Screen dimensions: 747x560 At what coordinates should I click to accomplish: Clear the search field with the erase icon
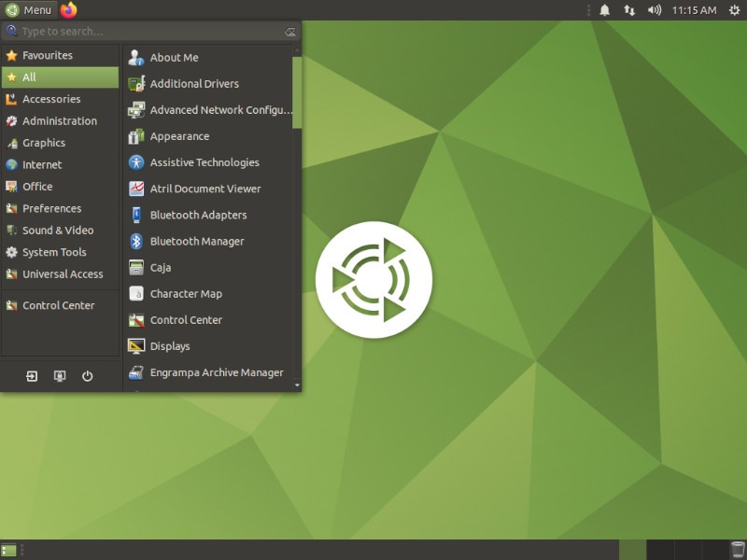pyautogui.click(x=290, y=32)
